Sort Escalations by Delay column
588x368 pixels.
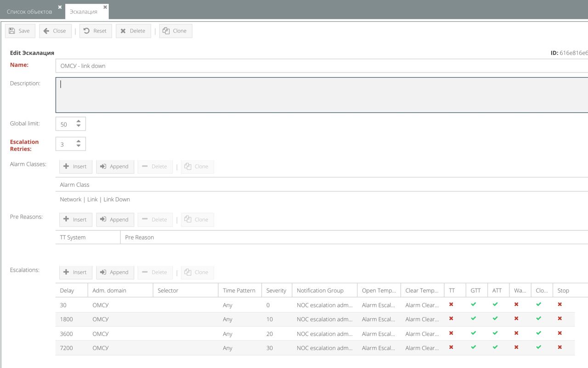point(72,290)
